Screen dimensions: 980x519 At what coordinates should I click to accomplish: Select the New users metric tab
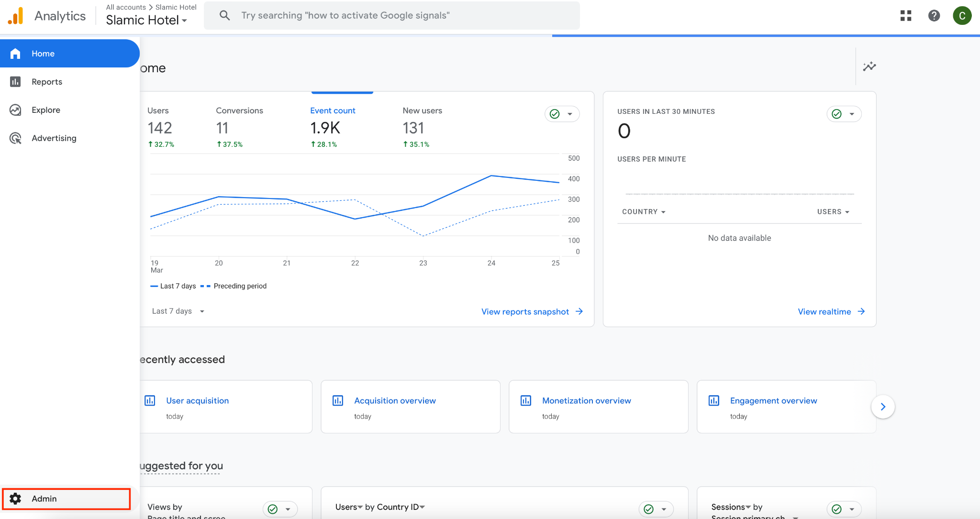(x=422, y=110)
